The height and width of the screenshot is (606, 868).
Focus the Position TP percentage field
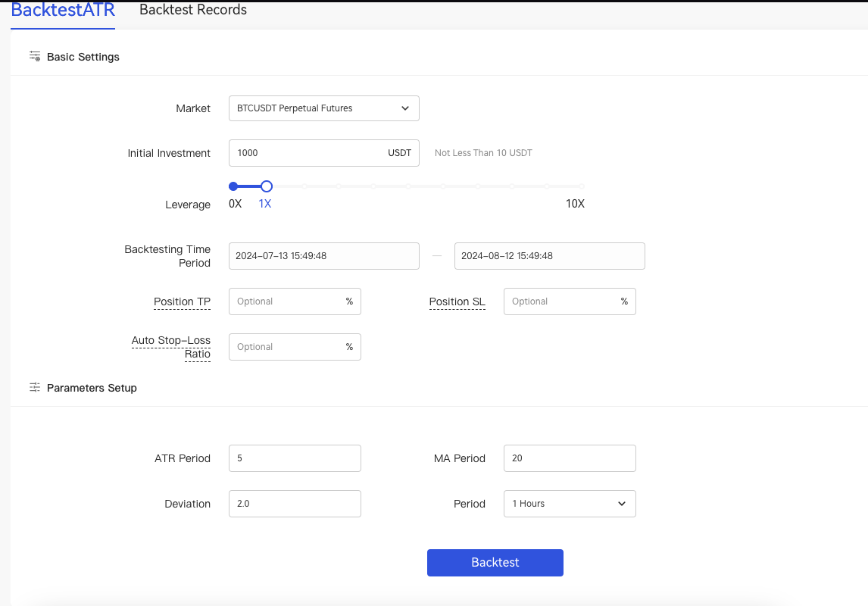click(288, 301)
